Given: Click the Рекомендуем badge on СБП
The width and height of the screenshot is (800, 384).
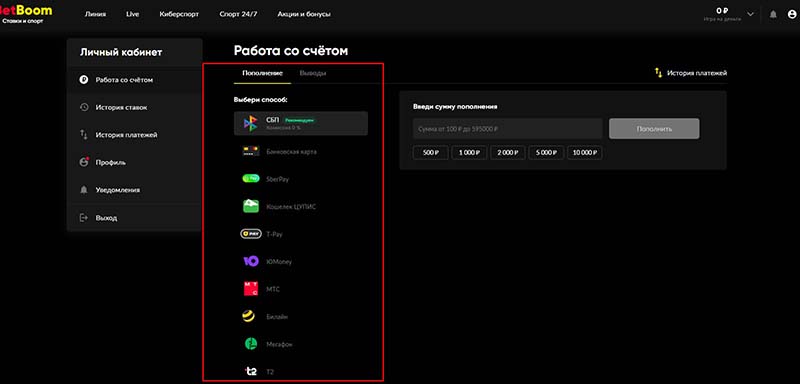Looking at the screenshot, I should 299,120.
